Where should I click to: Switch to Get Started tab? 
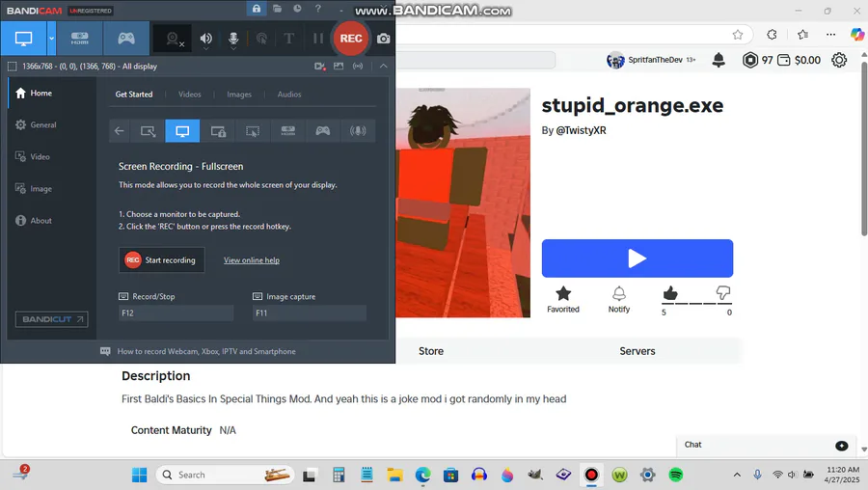click(134, 95)
